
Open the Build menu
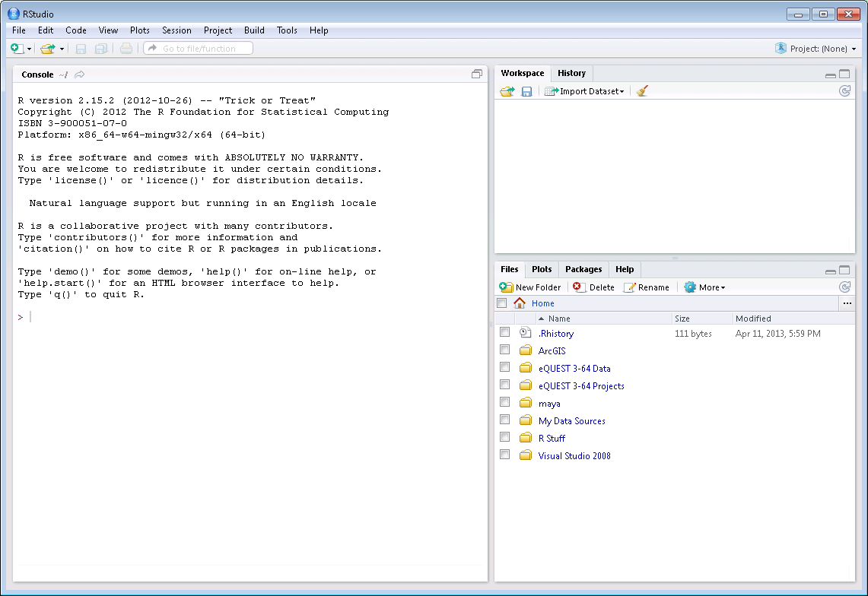[x=254, y=30]
